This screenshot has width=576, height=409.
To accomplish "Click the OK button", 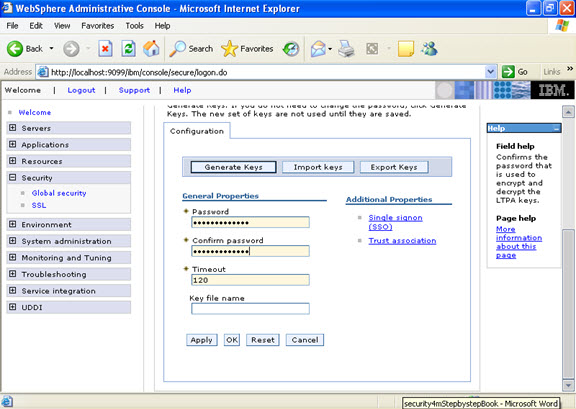I will pyautogui.click(x=232, y=340).
